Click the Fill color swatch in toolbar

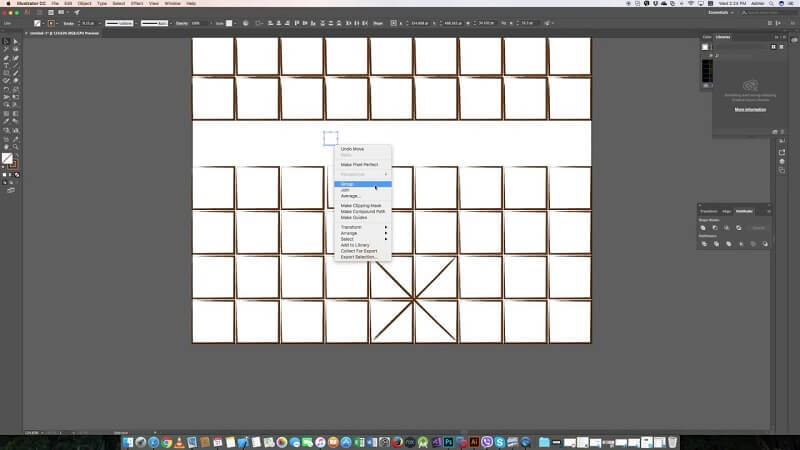(7, 157)
